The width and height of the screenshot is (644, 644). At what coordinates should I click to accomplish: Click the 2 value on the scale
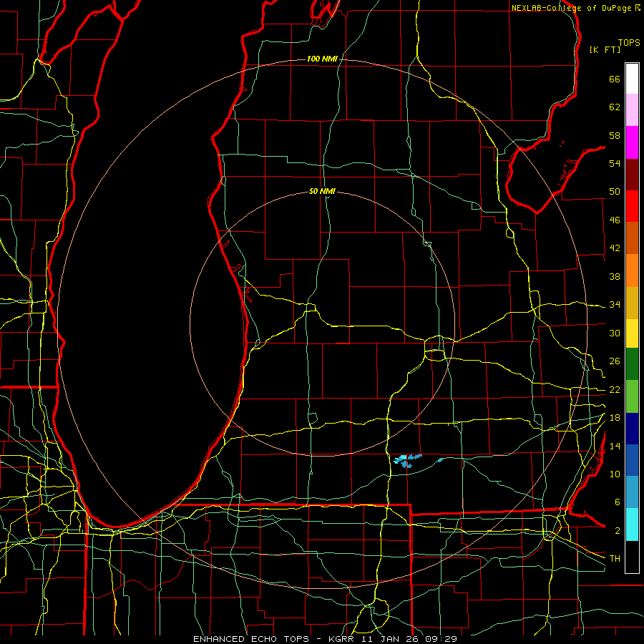tap(617, 531)
